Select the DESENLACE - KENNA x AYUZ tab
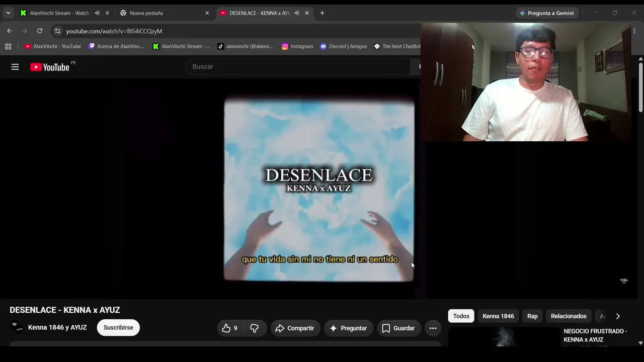This screenshot has height=362, width=644. (x=260, y=13)
